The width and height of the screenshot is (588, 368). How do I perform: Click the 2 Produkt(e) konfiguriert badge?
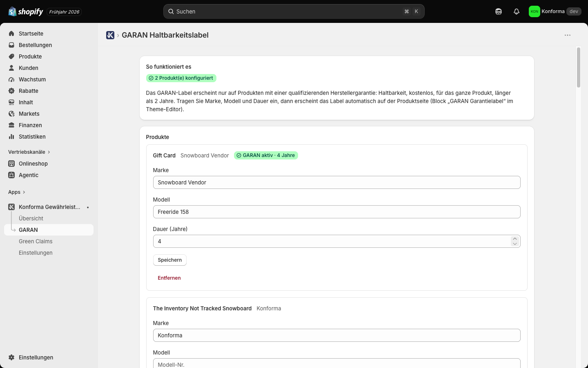(x=181, y=78)
